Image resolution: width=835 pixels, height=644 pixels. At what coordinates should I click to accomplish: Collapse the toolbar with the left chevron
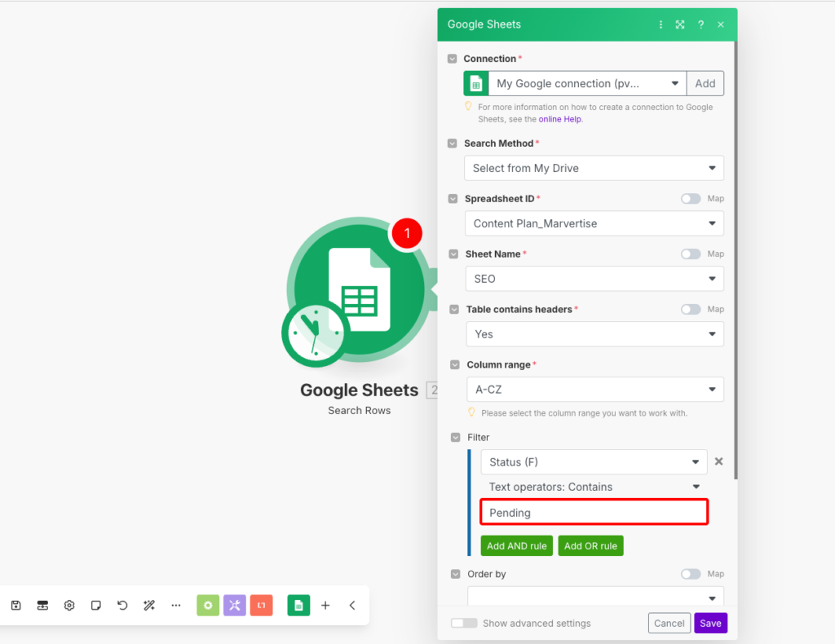click(x=352, y=605)
